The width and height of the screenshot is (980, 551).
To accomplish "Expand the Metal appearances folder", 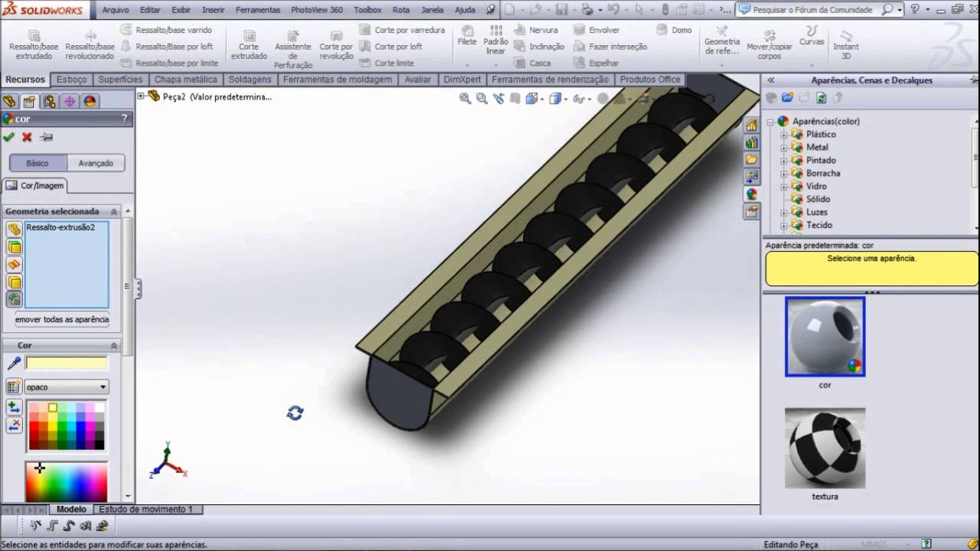I will pos(783,148).
